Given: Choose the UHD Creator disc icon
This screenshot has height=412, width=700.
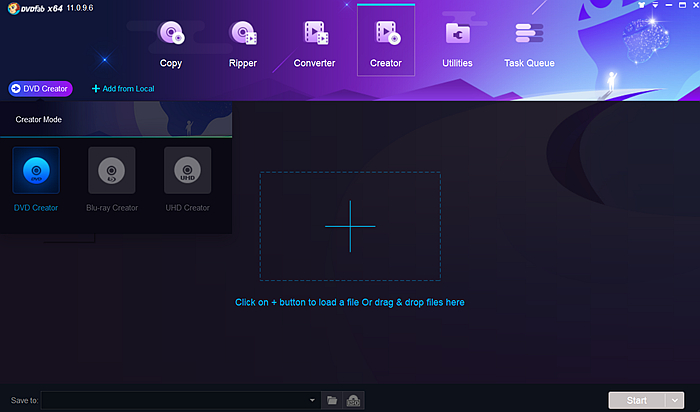Looking at the screenshot, I should 188,171.
